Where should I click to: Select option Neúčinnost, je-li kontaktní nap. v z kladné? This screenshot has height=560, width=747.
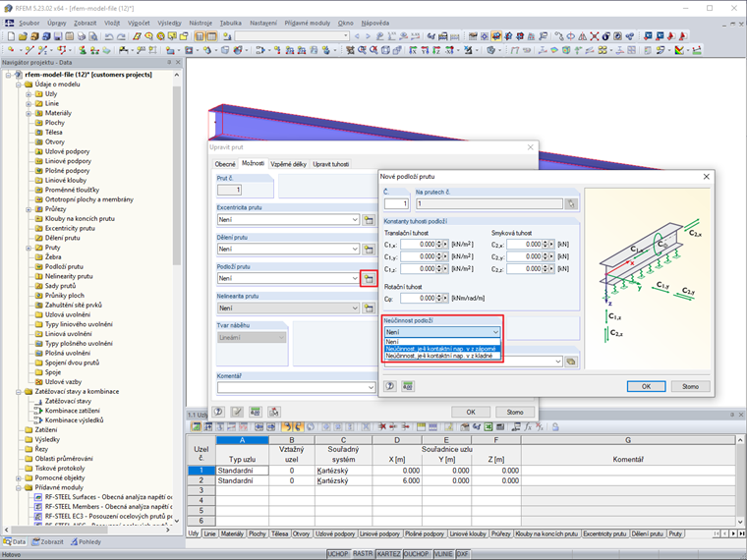pyautogui.click(x=442, y=356)
